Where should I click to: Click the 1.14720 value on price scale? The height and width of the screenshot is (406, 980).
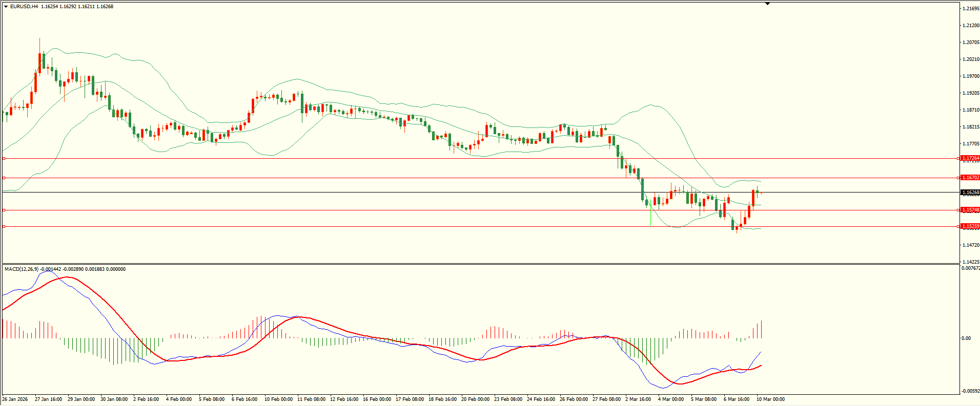click(x=971, y=245)
